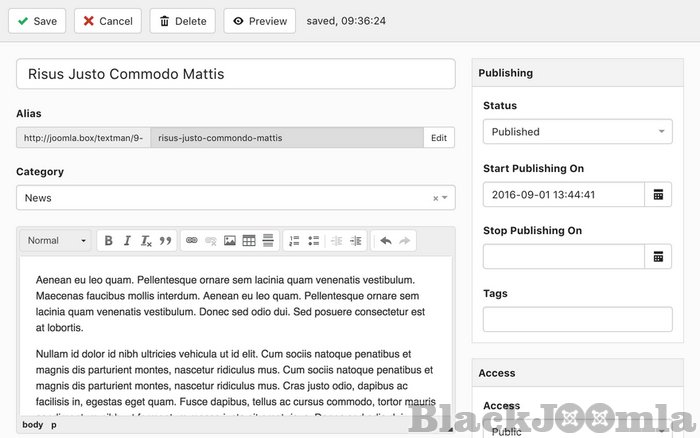Insert a block quote
Image resolution: width=700 pixels, height=438 pixels.
click(165, 241)
